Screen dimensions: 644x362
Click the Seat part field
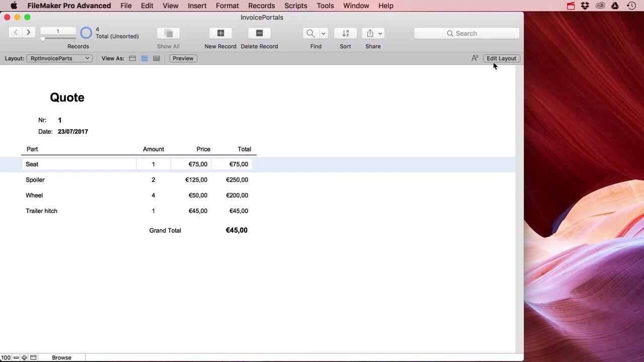79,164
